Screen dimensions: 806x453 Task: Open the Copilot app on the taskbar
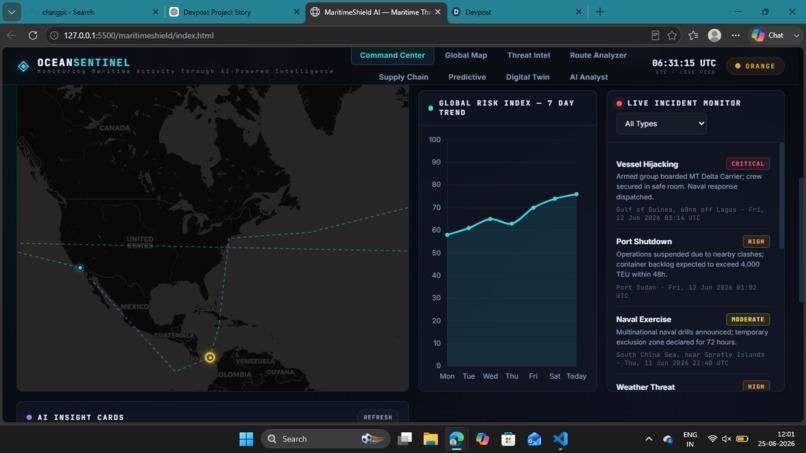(x=482, y=439)
